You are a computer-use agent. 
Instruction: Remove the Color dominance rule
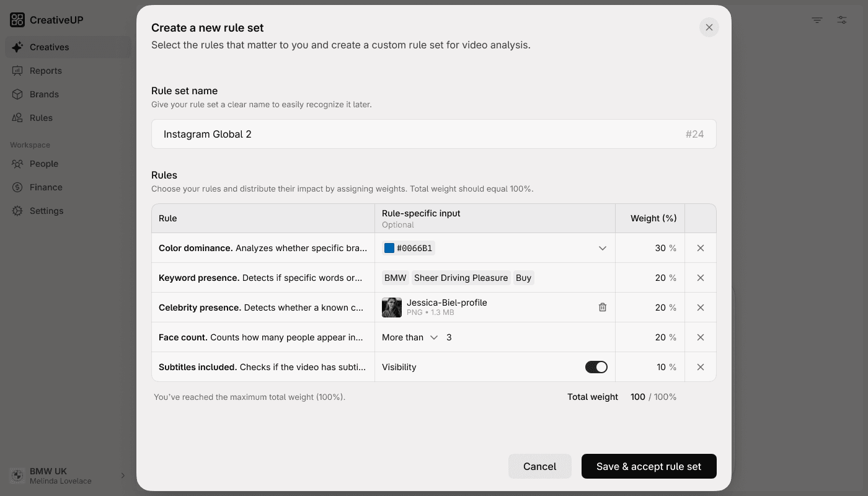point(700,247)
